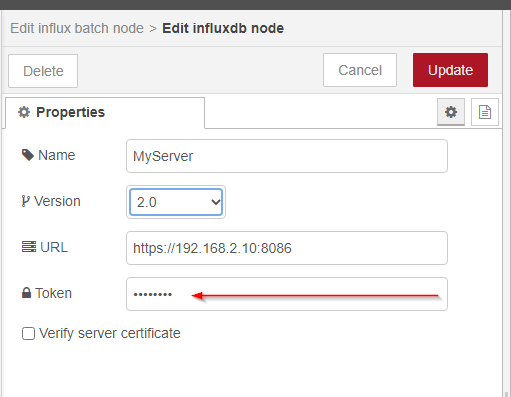Click the node properties gear icon button

click(x=451, y=112)
